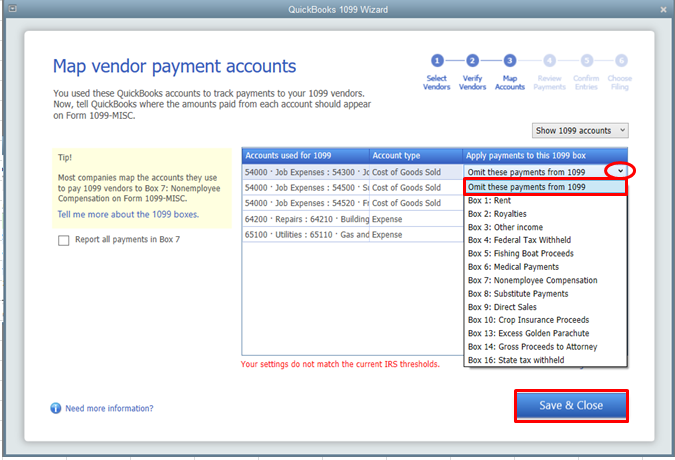This screenshot has width=675, height=460.
Task: Click Cost of Goods Sold in the 54500 row
Action: [x=406, y=188]
